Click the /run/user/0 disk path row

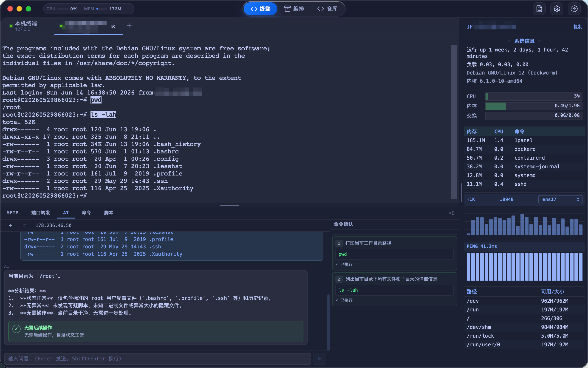(524, 345)
